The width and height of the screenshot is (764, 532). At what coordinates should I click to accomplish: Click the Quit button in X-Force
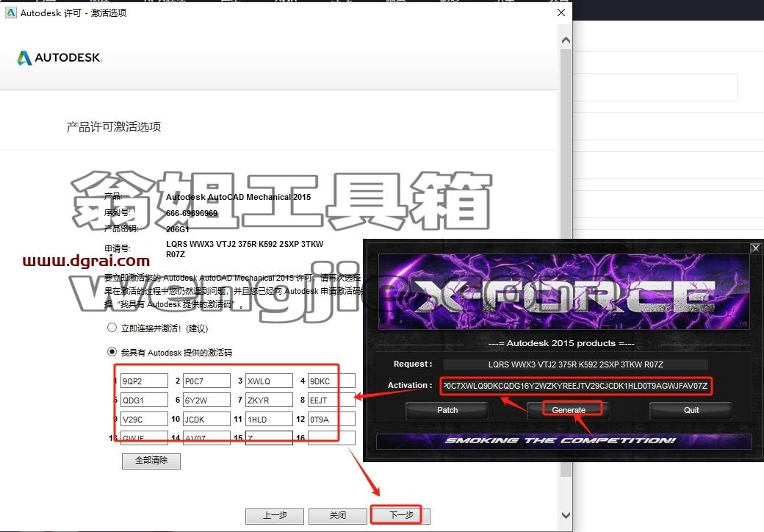click(691, 410)
